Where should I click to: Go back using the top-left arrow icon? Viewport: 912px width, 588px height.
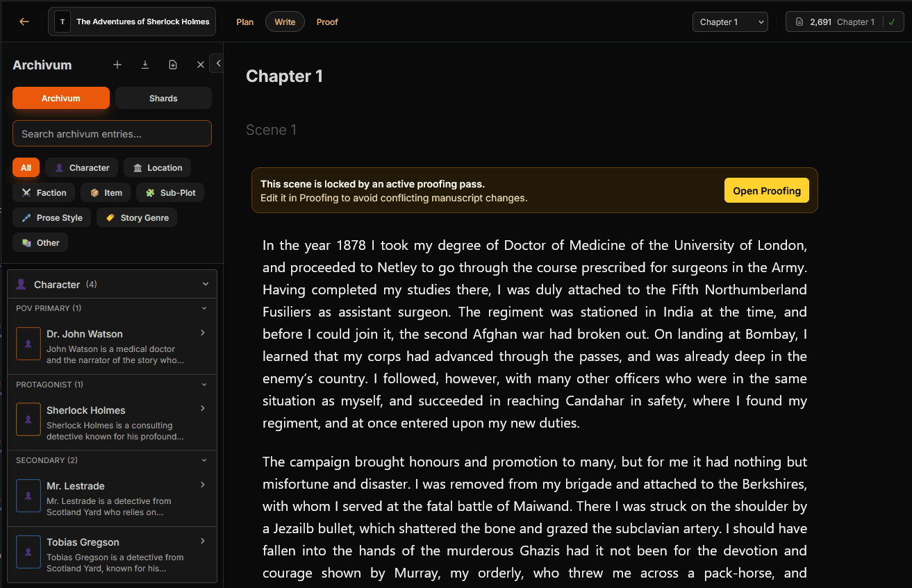(x=24, y=22)
